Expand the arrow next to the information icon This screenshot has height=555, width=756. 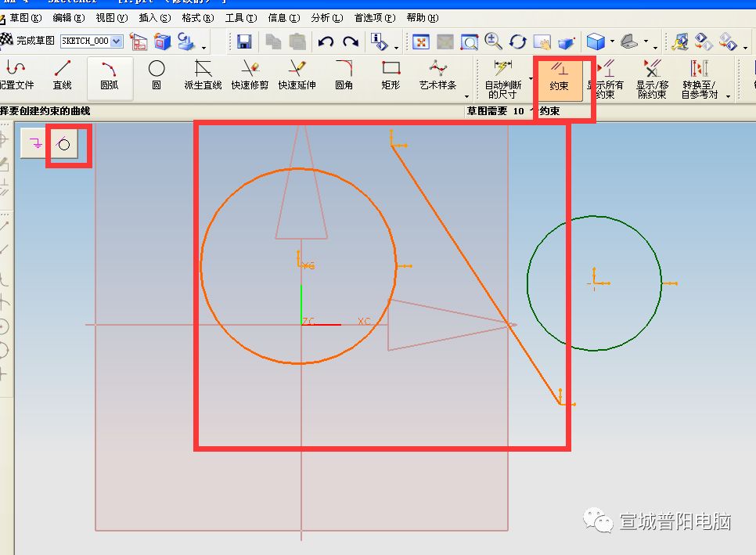(396, 47)
